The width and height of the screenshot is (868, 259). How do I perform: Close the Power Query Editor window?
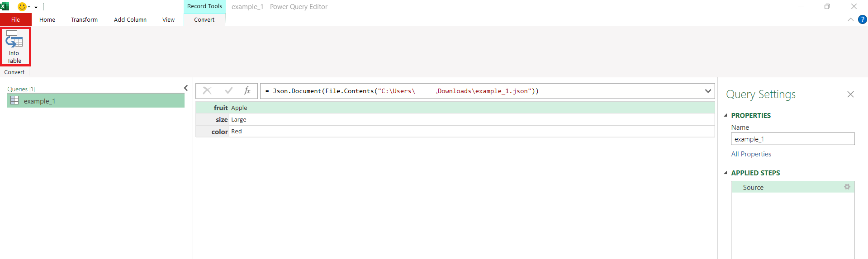click(x=854, y=6)
